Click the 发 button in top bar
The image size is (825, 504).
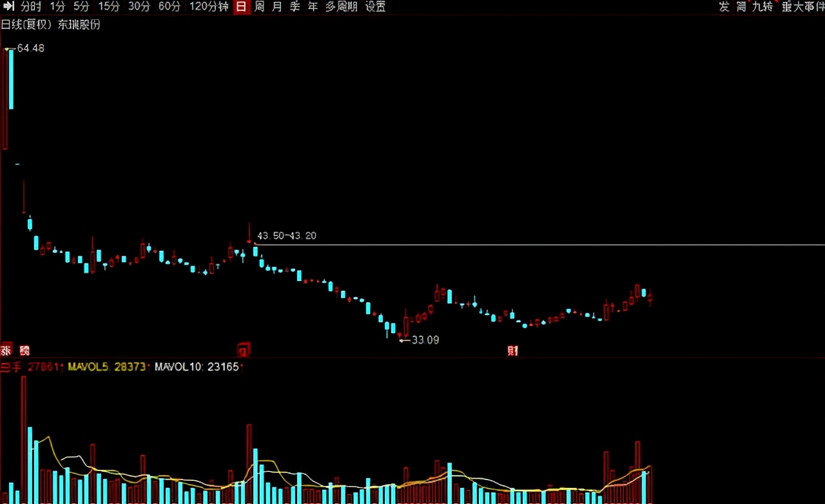(724, 6)
